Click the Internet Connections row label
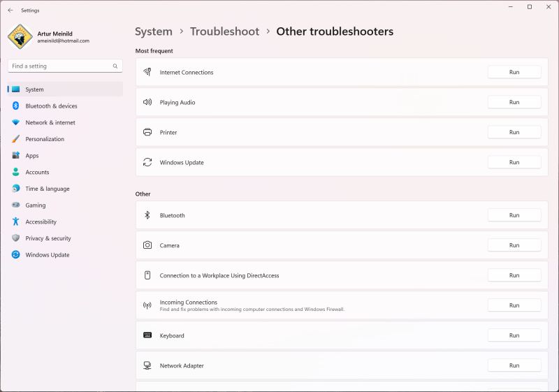Screen dimensions: 559x392 187,73
